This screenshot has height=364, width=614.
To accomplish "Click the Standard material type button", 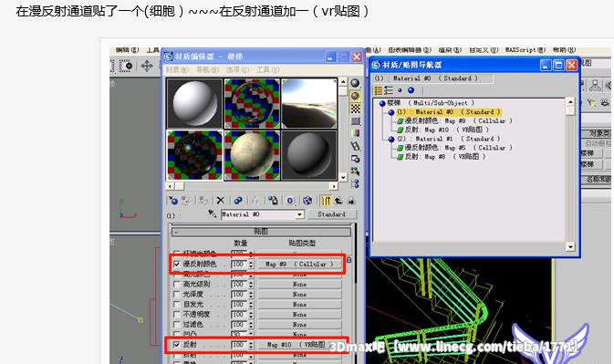I will pos(331,214).
